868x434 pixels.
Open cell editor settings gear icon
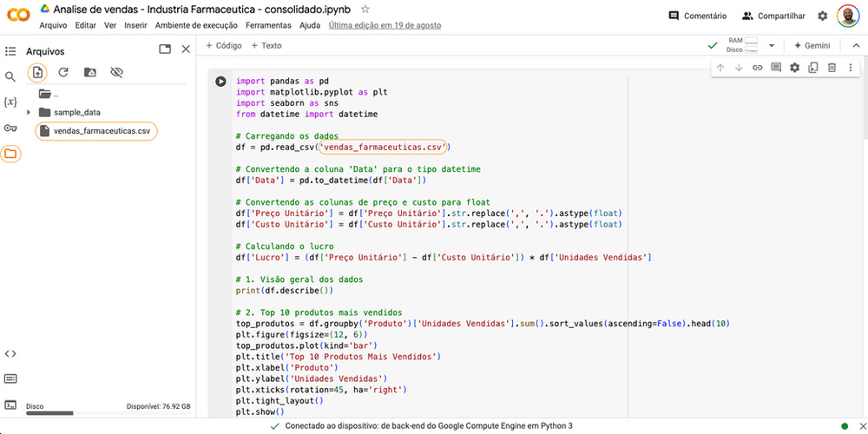pos(794,68)
